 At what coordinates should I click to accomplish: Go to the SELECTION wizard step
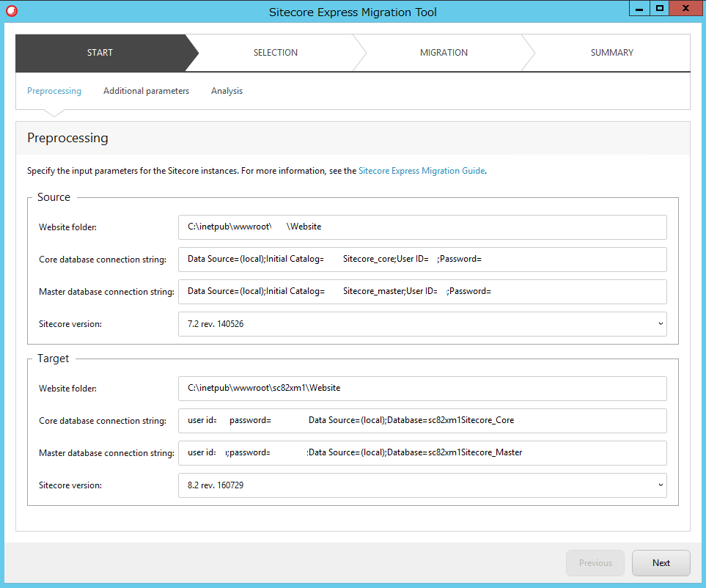276,53
